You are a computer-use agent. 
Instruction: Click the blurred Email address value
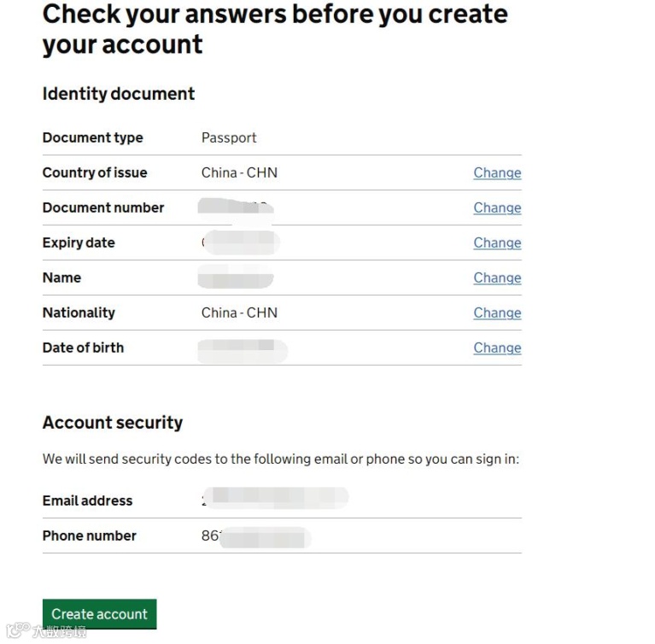pyautogui.click(x=275, y=499)
